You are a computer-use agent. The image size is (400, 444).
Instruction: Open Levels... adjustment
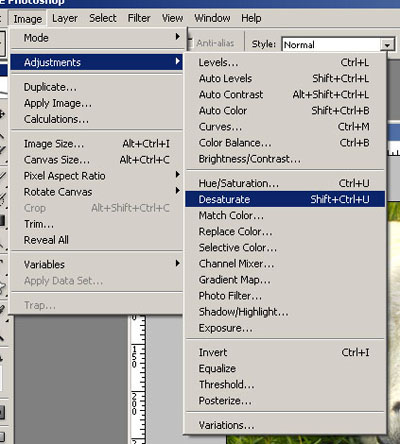click(285, 62)
